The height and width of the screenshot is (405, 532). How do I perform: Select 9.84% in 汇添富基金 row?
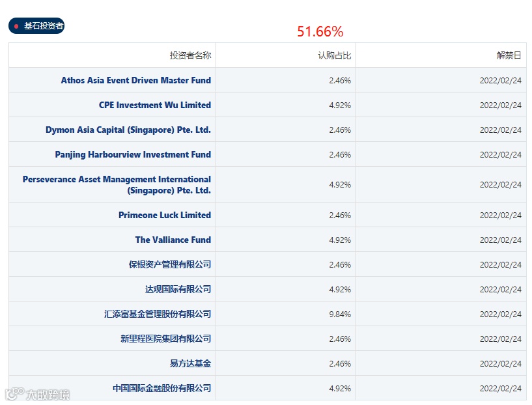tap(340, 314)
